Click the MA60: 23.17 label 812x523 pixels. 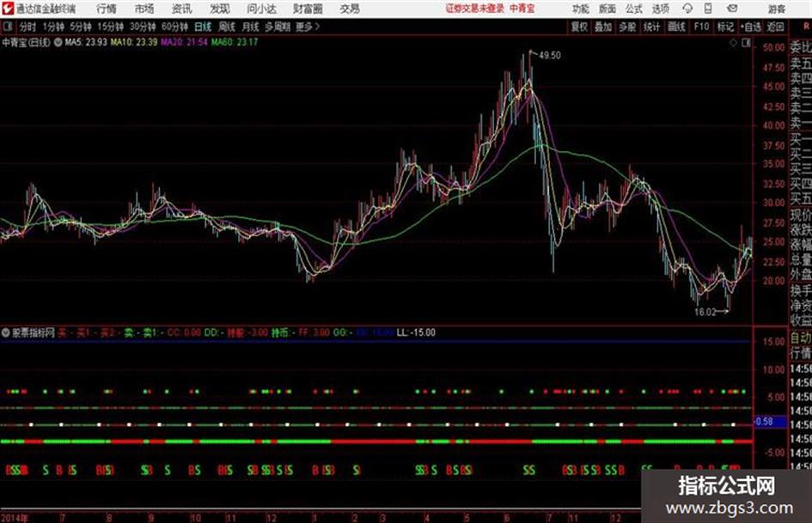[x=234, y=42]
